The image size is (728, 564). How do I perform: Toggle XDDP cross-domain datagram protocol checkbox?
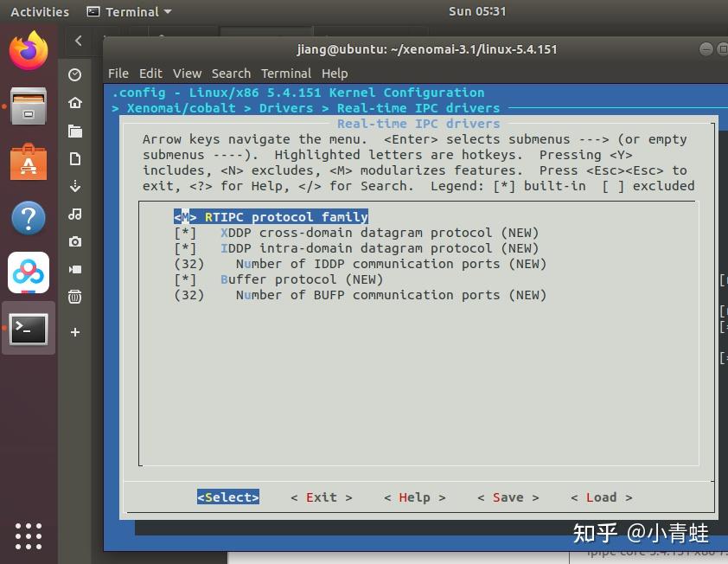click(x=185, y=233)
